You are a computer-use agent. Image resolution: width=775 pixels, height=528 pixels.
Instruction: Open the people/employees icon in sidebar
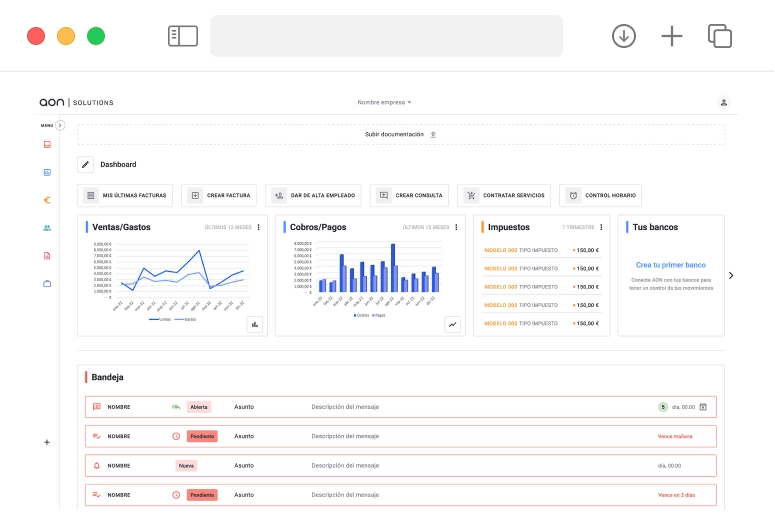(x=47, y=228)
